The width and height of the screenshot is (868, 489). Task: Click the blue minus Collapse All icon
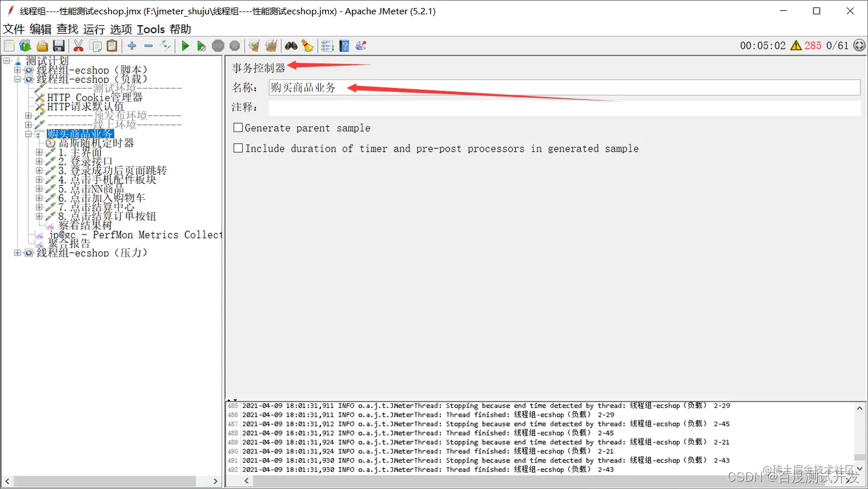(149, 46)
